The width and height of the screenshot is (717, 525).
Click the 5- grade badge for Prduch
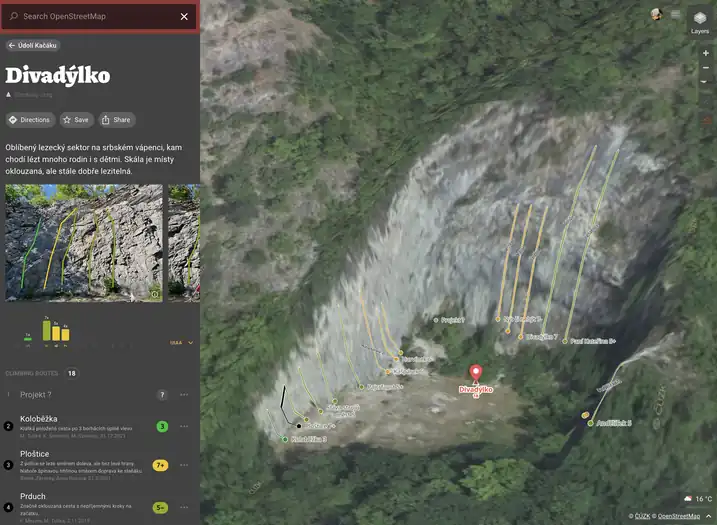pyautogui.click(x=161, y=508)
